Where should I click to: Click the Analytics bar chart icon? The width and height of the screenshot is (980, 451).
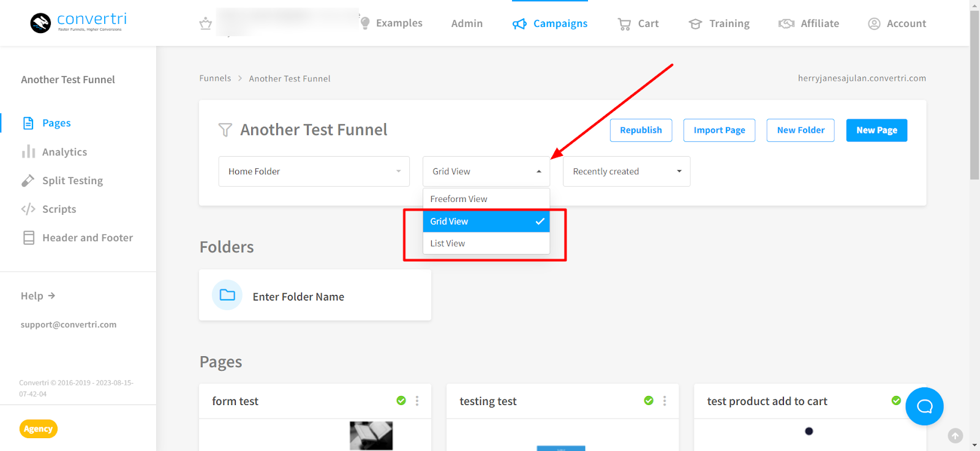(x=28, y=152)
